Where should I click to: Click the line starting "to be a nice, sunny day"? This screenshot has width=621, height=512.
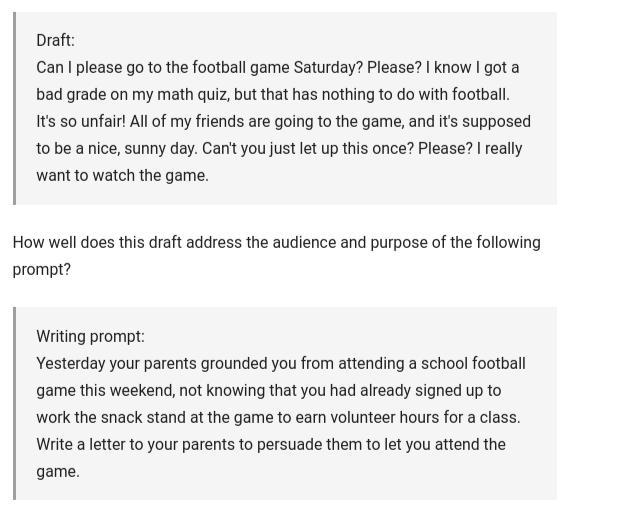tap(279, 148)
